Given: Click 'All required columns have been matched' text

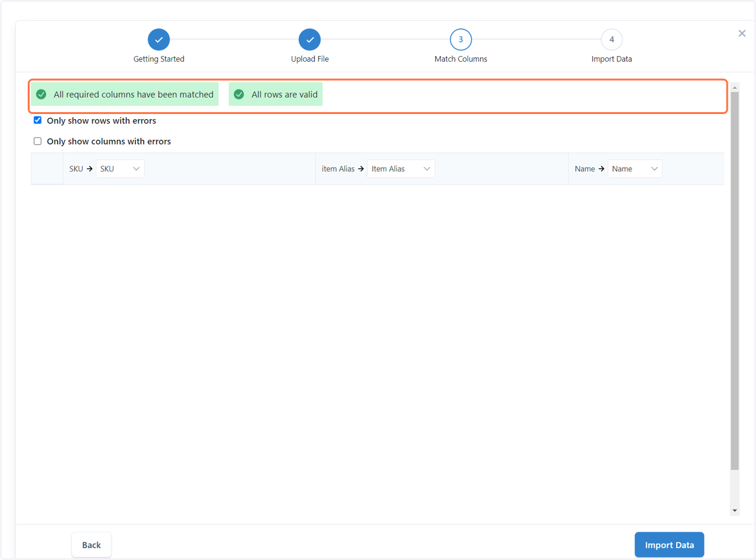Looking at the screenshot, I should coord(134,94).
